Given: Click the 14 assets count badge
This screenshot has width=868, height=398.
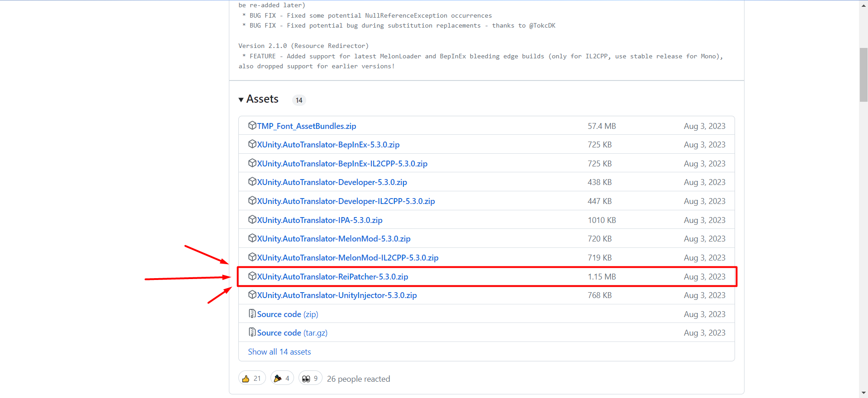Looking at the screenshot, I should pos(299,100).
